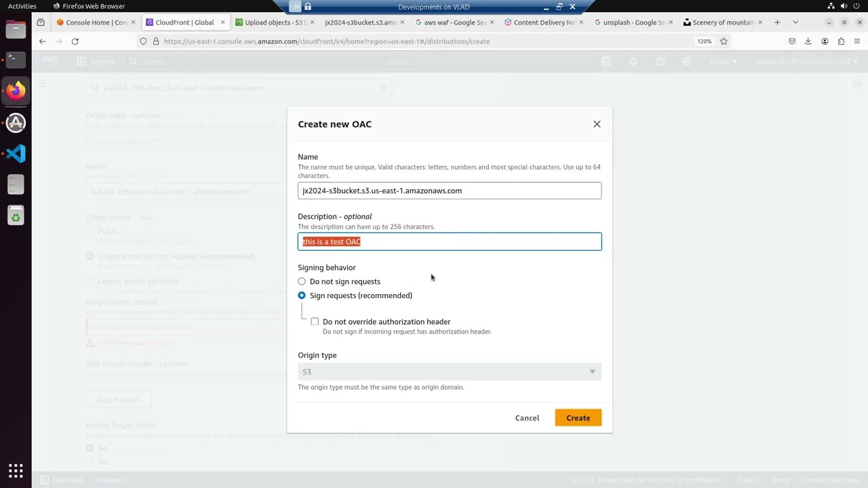This screenshot has width=868, height=488.
Task: Open Cookie preferences footer link
Action: (x=830, y=481)
